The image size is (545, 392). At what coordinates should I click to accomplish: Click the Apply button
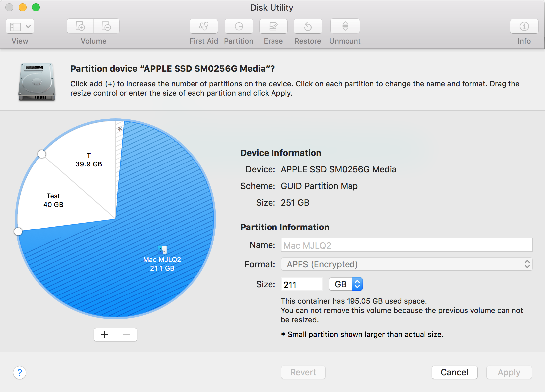pos(509,372)
